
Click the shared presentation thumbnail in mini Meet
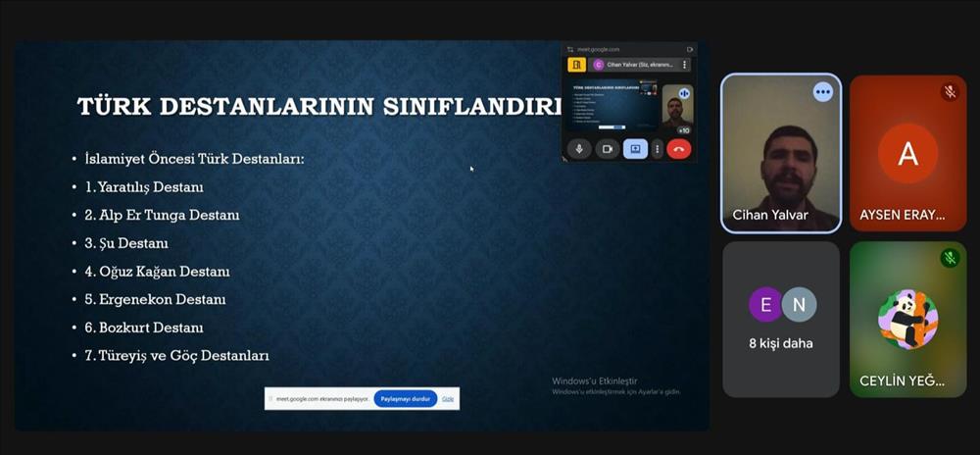point(612,106)
